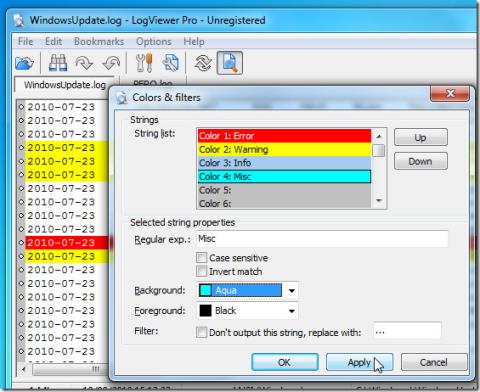Click the find next arrow icon
480x392 pixels.
pos(84,63)
